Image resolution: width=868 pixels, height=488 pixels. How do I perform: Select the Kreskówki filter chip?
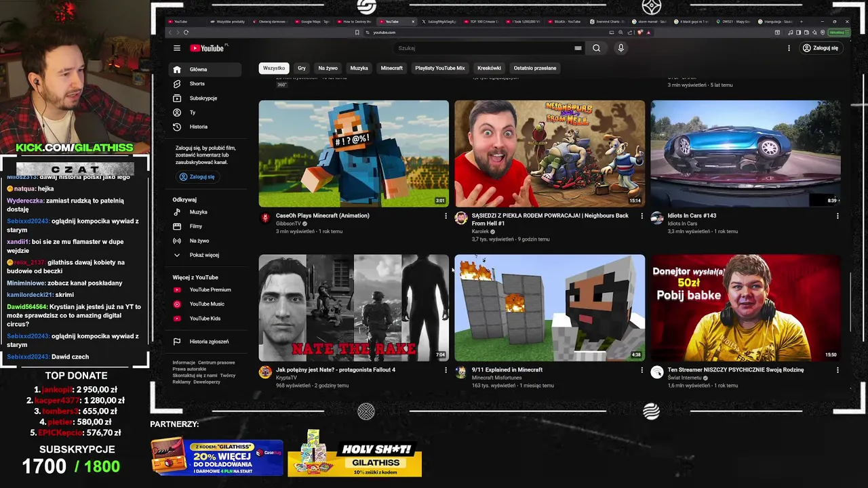click(489, 68)
